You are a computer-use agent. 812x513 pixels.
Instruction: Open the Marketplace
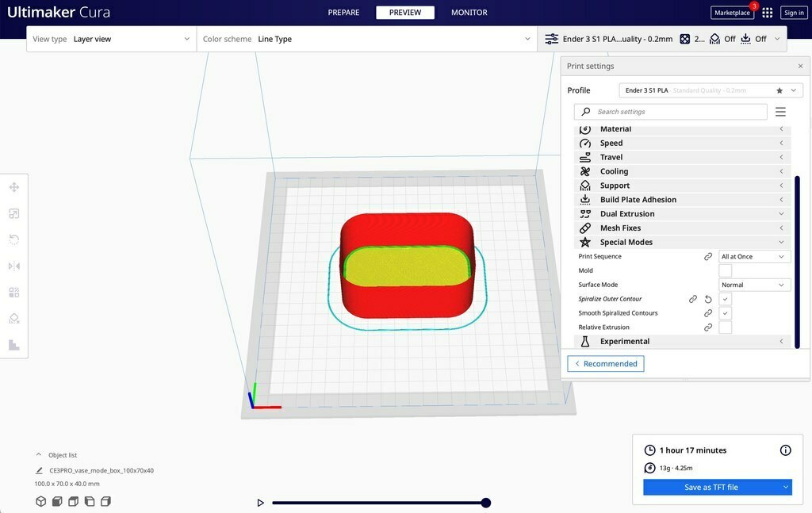point(732,13)
